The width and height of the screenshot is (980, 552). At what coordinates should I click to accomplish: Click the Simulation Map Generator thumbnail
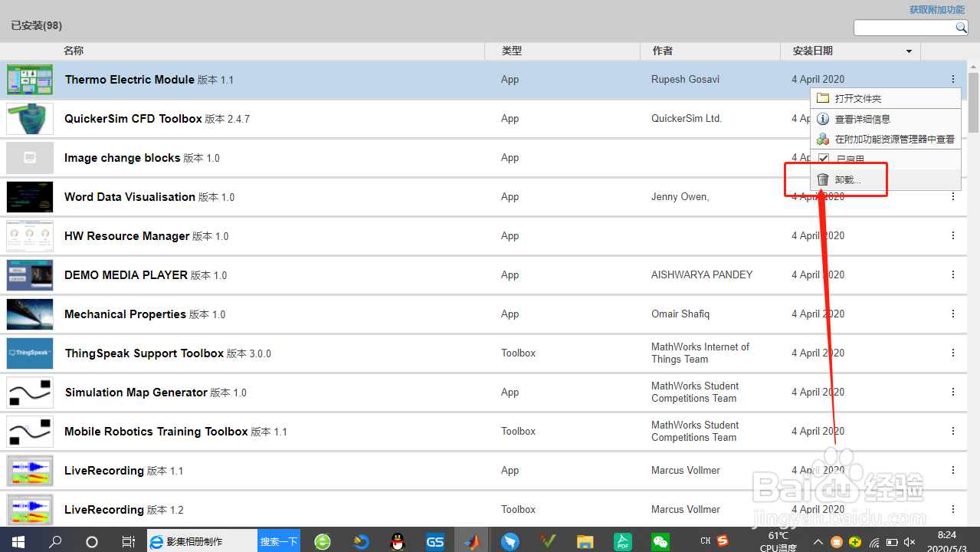[x=30, y=393]
